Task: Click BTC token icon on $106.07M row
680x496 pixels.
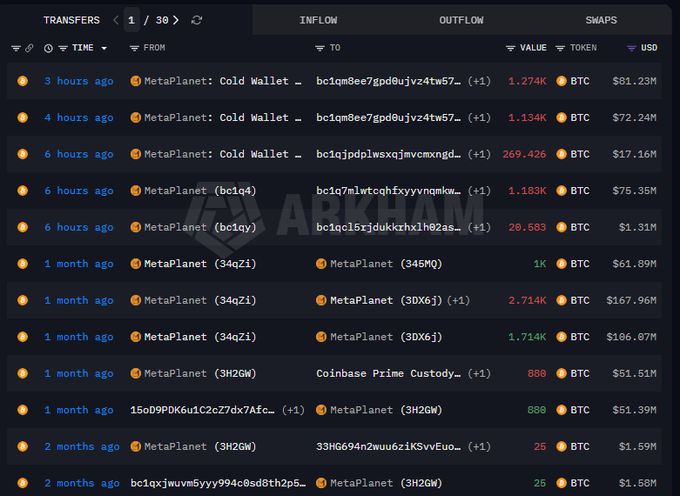Action: pos(561,337)
